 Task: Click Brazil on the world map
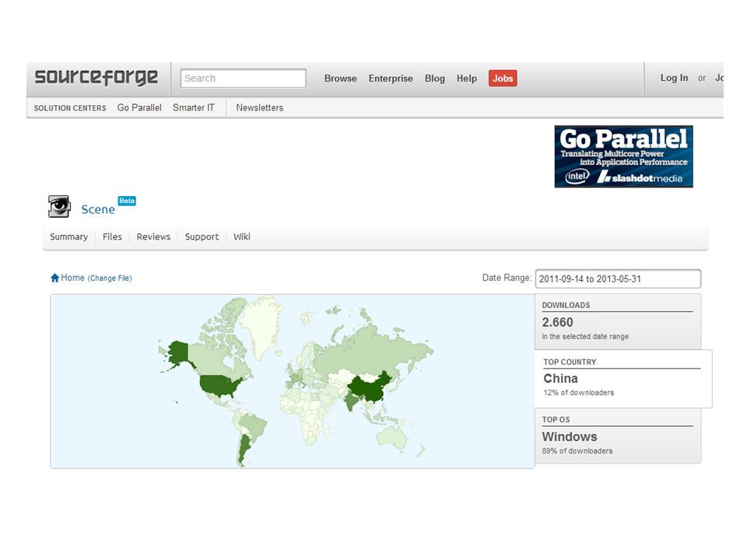252,425
